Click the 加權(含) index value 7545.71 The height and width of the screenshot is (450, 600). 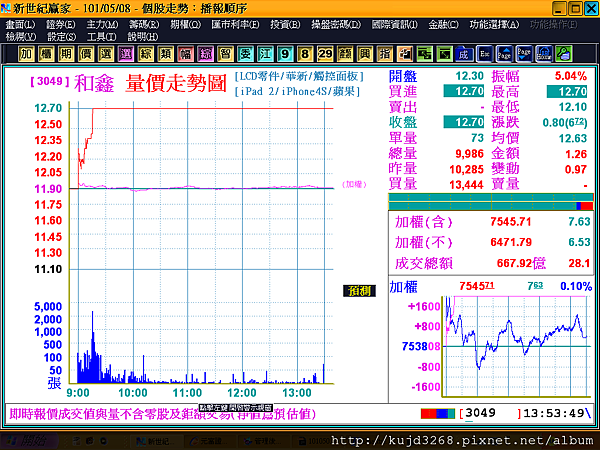click(511, 222)
